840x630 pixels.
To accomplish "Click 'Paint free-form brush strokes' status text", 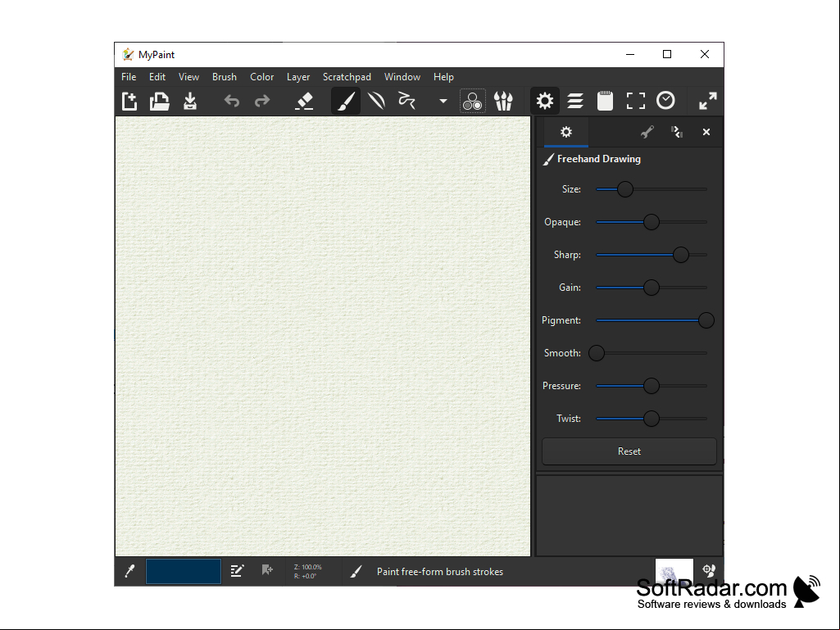I will (x=440, y=572).
